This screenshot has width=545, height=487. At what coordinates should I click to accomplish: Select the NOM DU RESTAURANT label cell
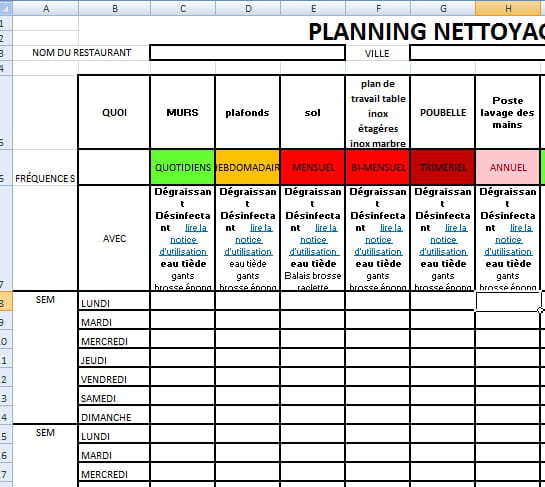coord(82,53)
